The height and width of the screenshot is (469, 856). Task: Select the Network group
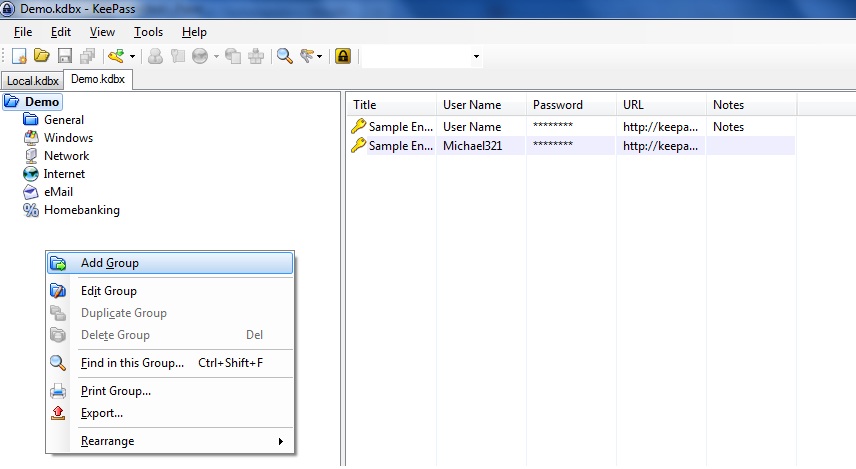pyautogui.click(x=67, y=156)
